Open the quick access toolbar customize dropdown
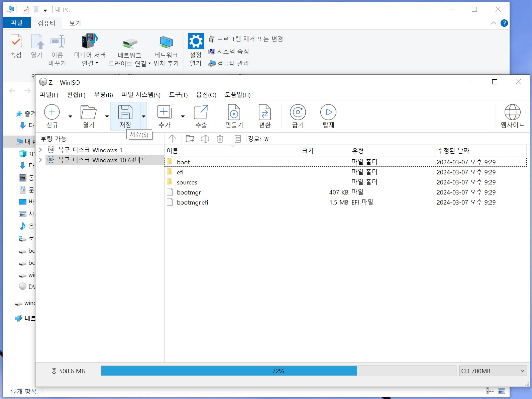The width and height of the screenshot is (532, 399). point(45,10)
